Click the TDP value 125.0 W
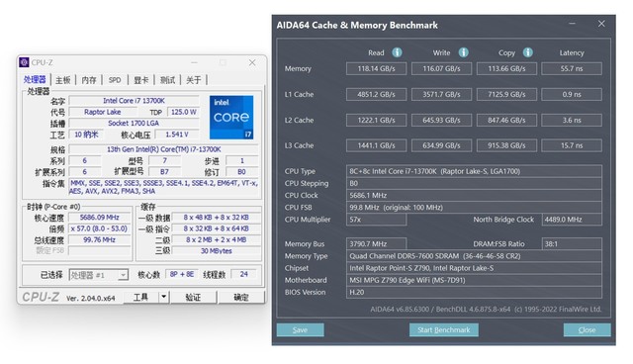 183,112
